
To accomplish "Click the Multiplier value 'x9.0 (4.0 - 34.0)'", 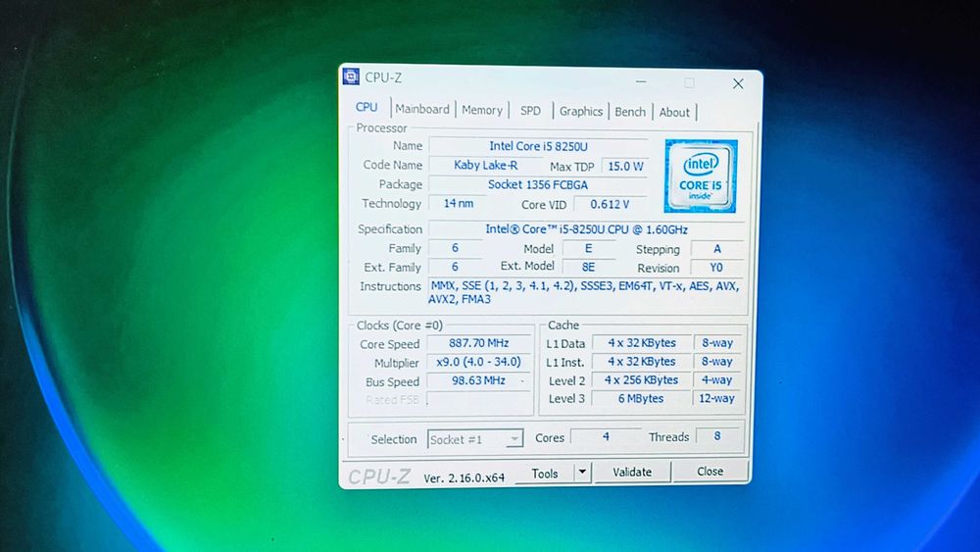I will pos(479,362).
